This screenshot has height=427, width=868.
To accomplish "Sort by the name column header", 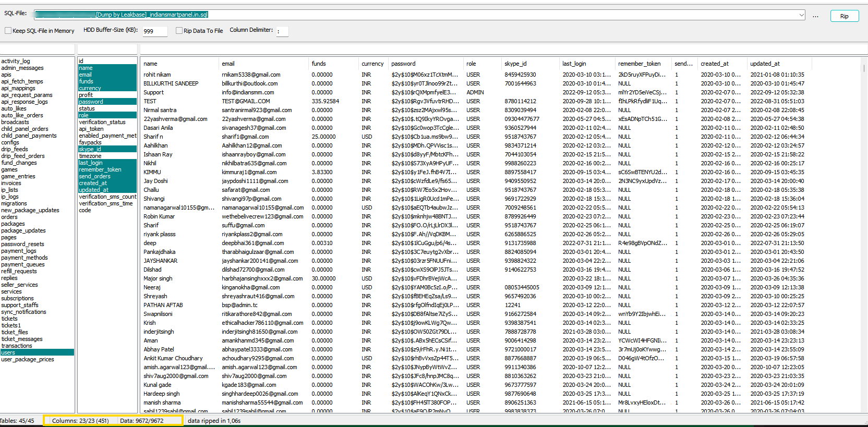I will 179,64.
